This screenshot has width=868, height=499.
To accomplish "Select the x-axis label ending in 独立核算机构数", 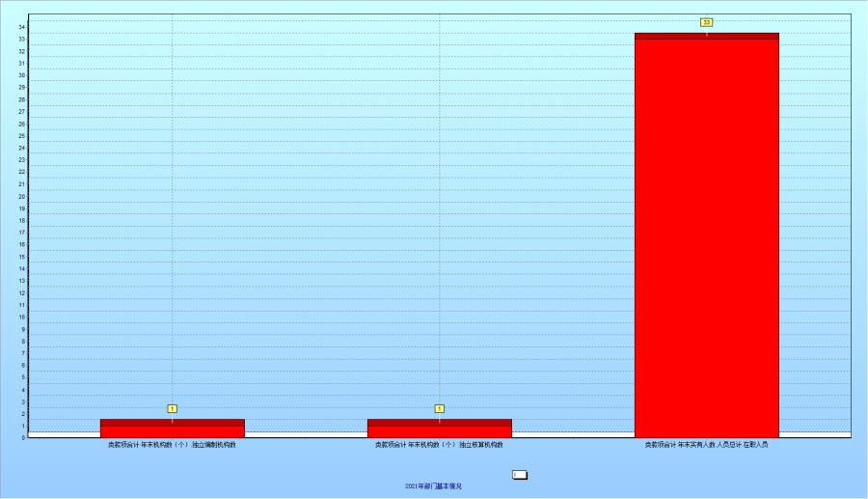I will (439, 445).
